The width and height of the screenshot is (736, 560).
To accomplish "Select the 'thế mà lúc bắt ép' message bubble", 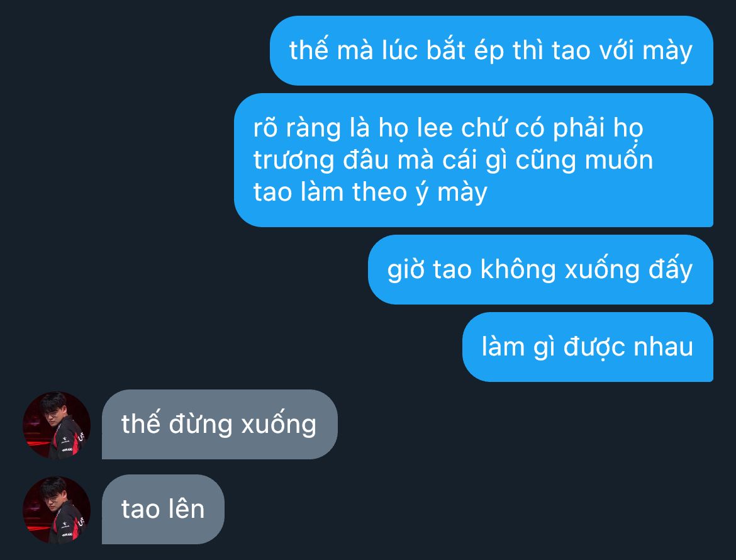I will (x=491, y=51).
